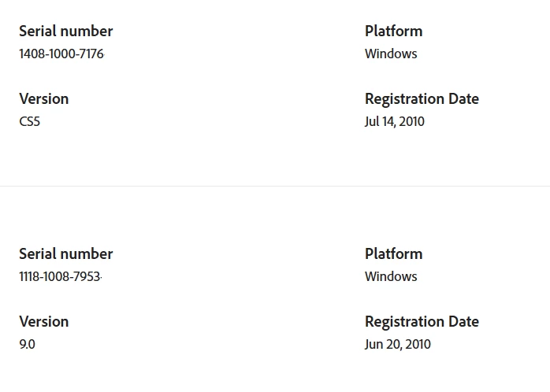This screenshot has width=550, height=392.
Task: Click the first Version heading
Action: 44,99
